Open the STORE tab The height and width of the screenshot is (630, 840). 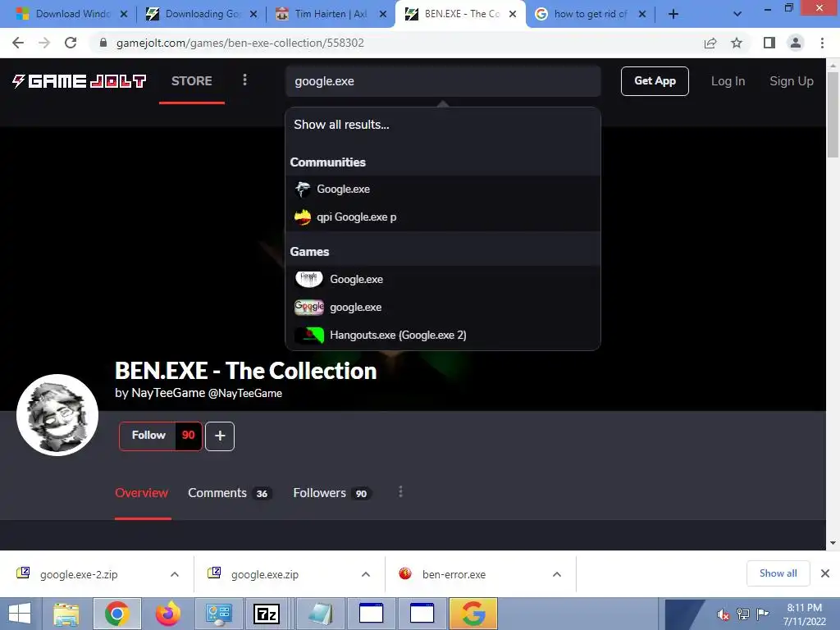point(192,81)
